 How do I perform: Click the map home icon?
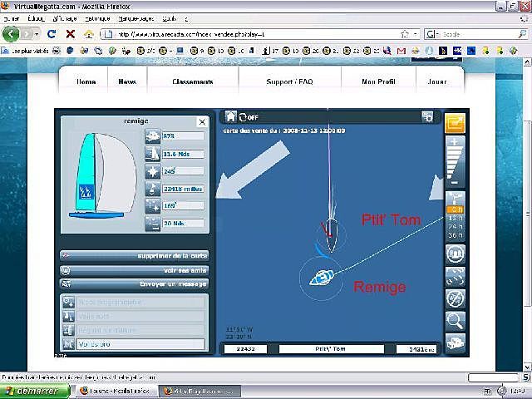point(231,116)
